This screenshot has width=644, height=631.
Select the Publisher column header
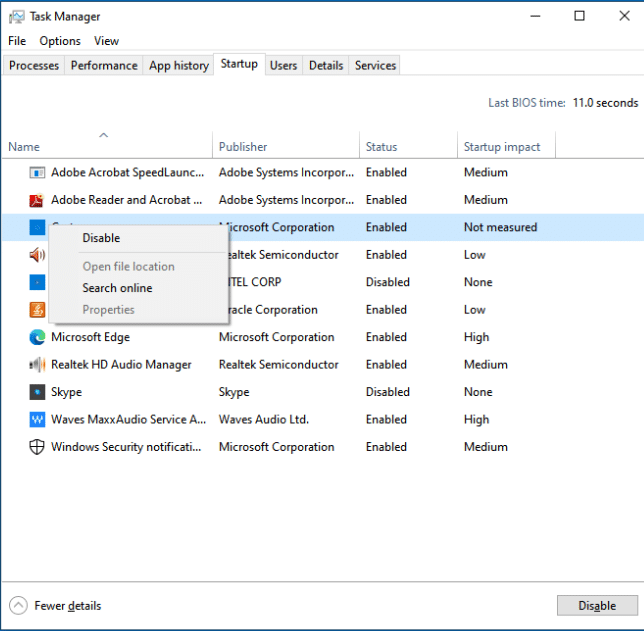(243, 147)
